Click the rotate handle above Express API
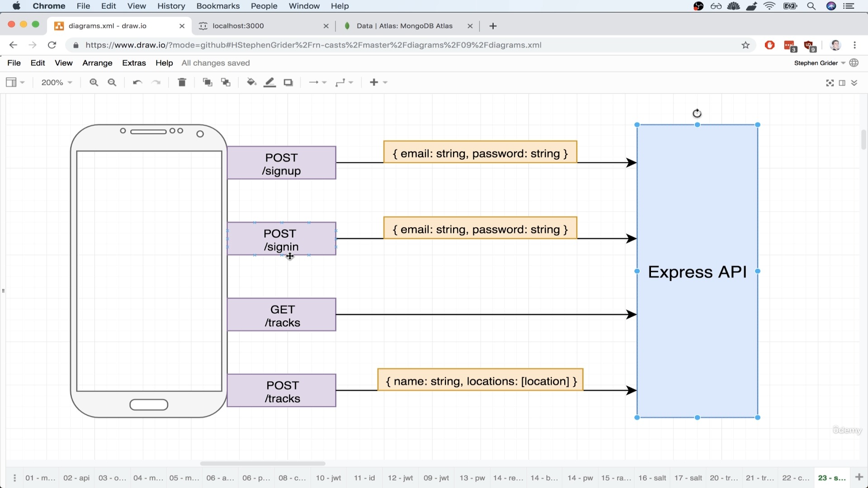This screenshot has width=868, height=488. (x=697, y=113)
